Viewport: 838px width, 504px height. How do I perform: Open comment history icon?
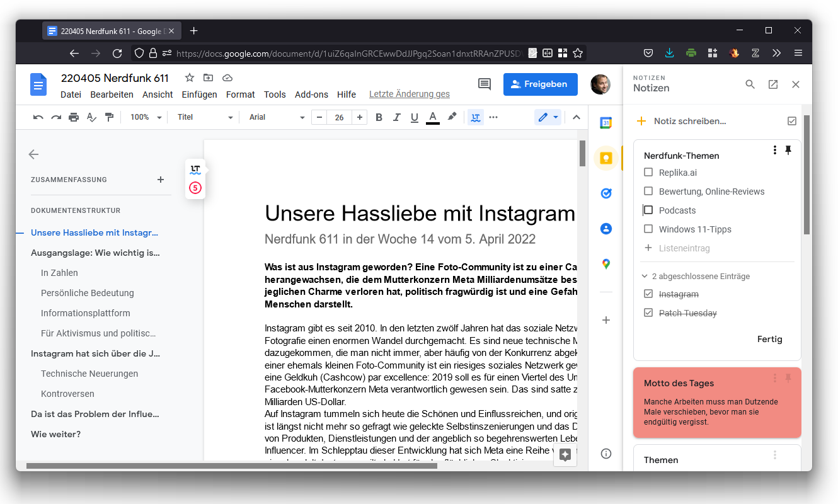(484, 84)
